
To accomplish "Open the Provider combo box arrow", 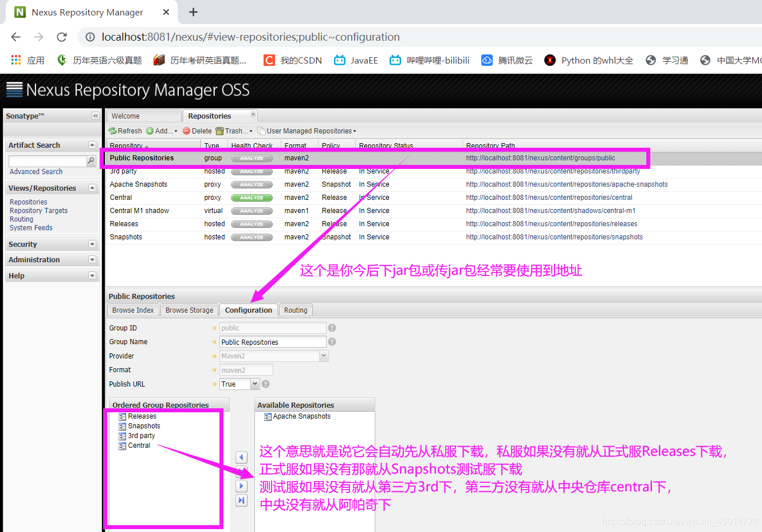I will coord(324,356).
